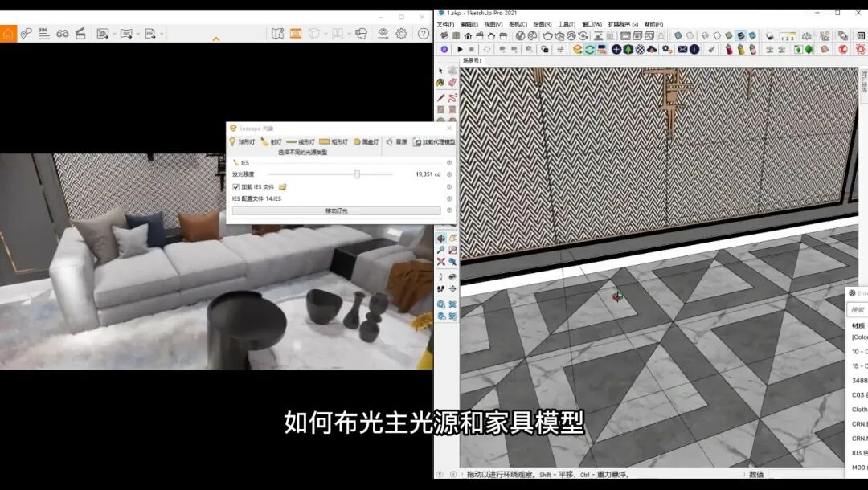Click the green tree asset library icon

pyautogui.click(x=628, y=49)
